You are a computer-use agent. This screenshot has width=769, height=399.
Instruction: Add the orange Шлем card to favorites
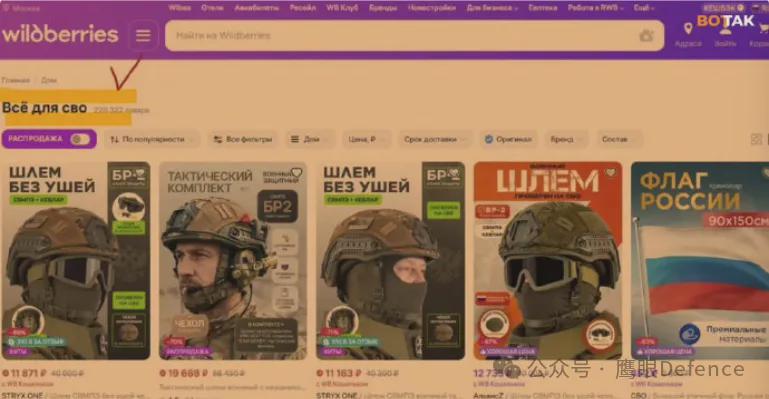611,173
